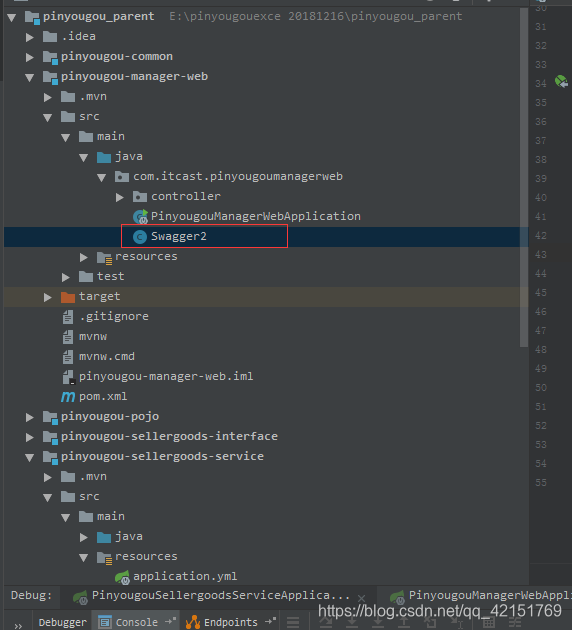The height and width of the screenshot is (630, 572).
Task: Click the .idea folder icon
Action: point(50,37)
